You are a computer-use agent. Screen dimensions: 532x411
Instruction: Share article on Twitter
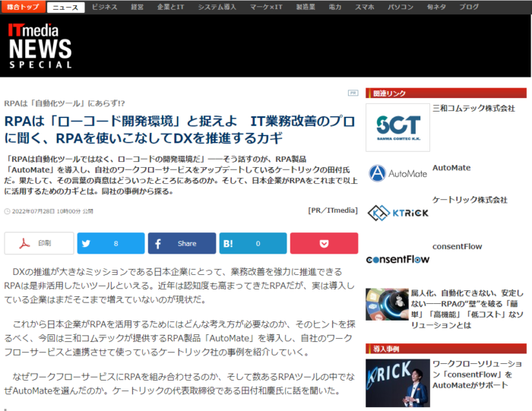pyautogui.click(x=111, y=243)
